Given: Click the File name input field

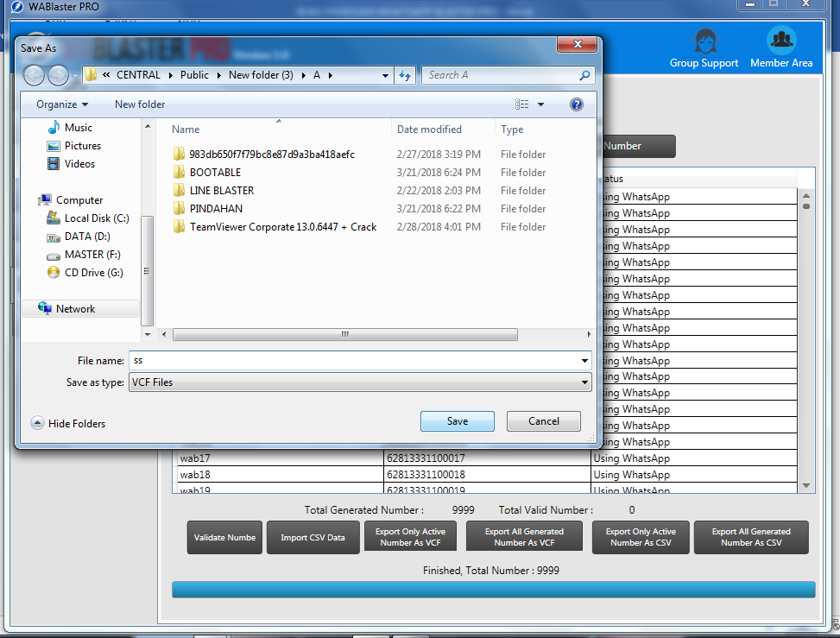Looking at the screenshot, I should [x=354, y=360].
